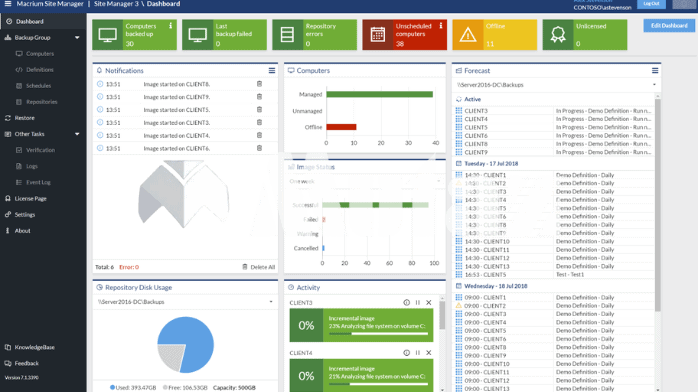Click the Edit Dashboard button
This screenshot has width=698, height=392.
click(669, 25)
